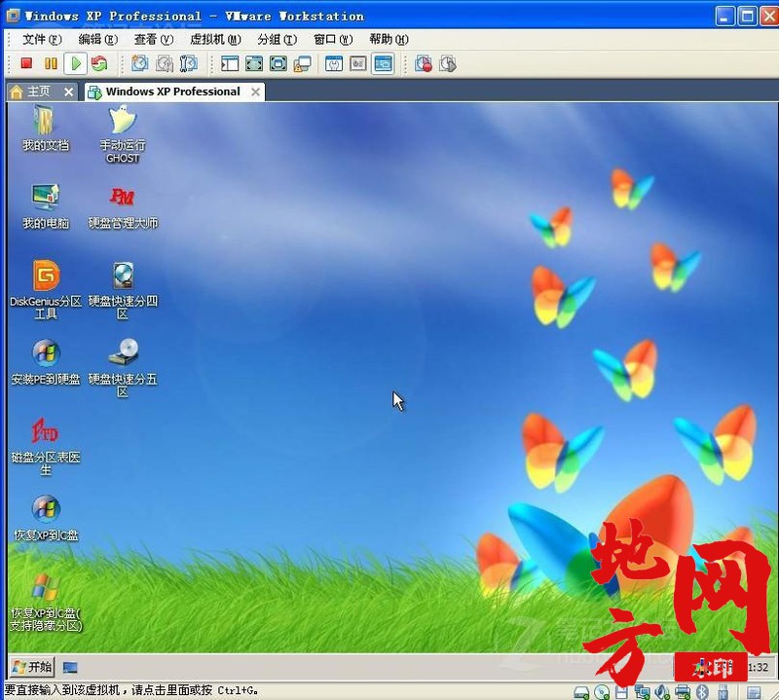Click the Replay recording toolbar icon

pyautogui.click(x=448, y=63)
